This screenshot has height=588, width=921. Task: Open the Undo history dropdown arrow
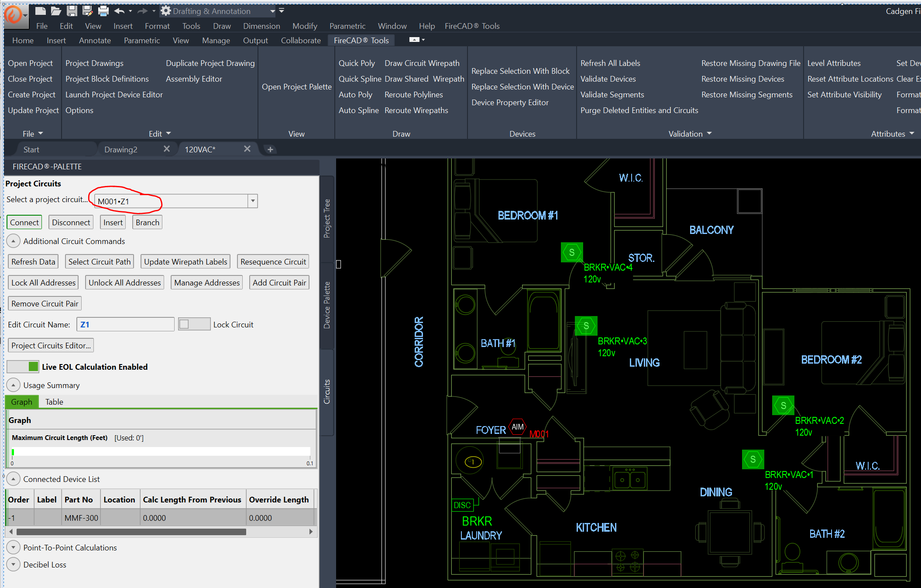pyautogui.click(x=130, y=11)
